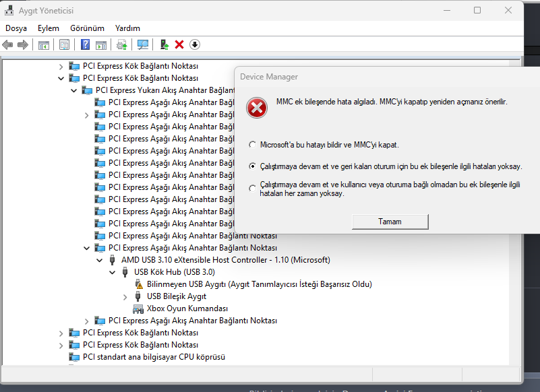The image size is (540, 392).
Task: Click the Aygıt Yöneticisi title bar app icon
Action: pos(9,11)
